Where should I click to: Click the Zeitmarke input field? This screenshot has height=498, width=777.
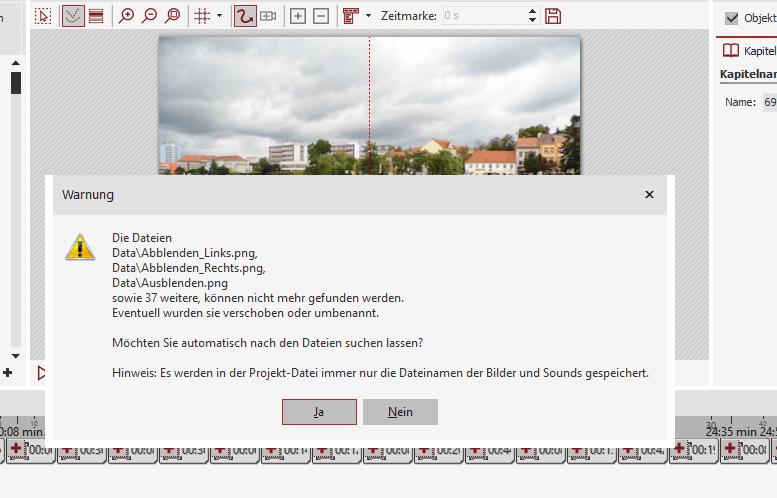coord(482,16)
